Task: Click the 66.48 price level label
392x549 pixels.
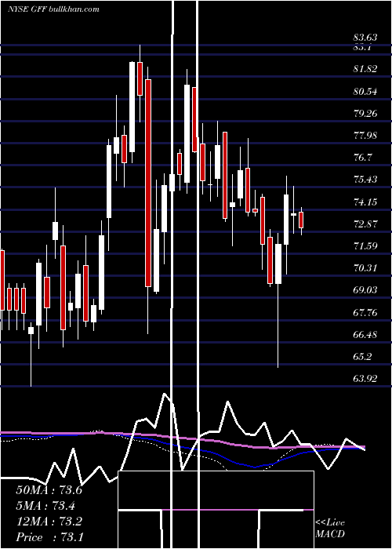Action: click(365, 334)
